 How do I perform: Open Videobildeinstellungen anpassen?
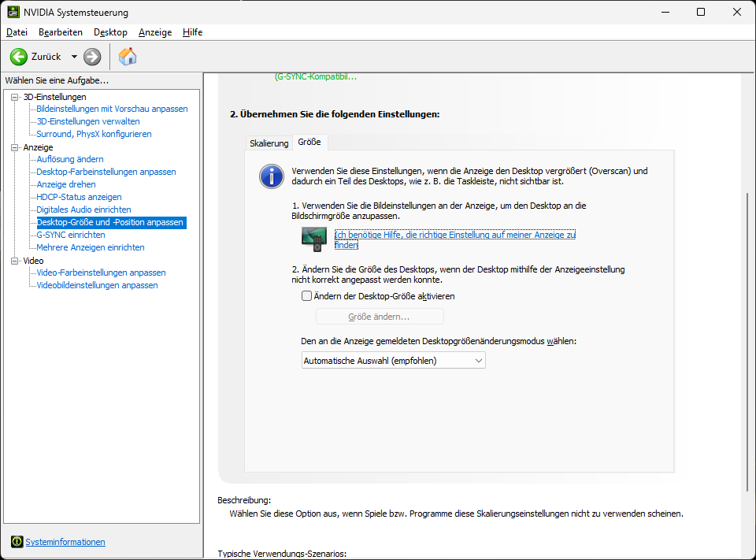click(x=98, y=285)
